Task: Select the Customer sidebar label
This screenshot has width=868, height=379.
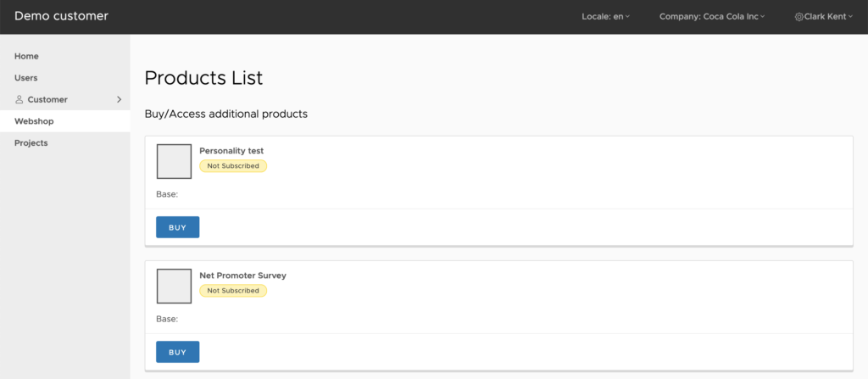Action: click(47, 100)
